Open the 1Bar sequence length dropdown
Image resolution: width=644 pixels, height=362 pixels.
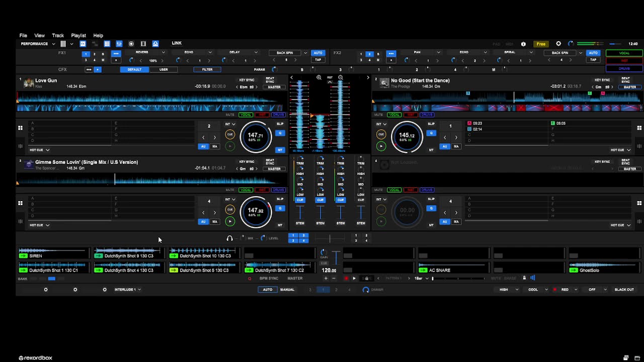click(x=421, y=278)
